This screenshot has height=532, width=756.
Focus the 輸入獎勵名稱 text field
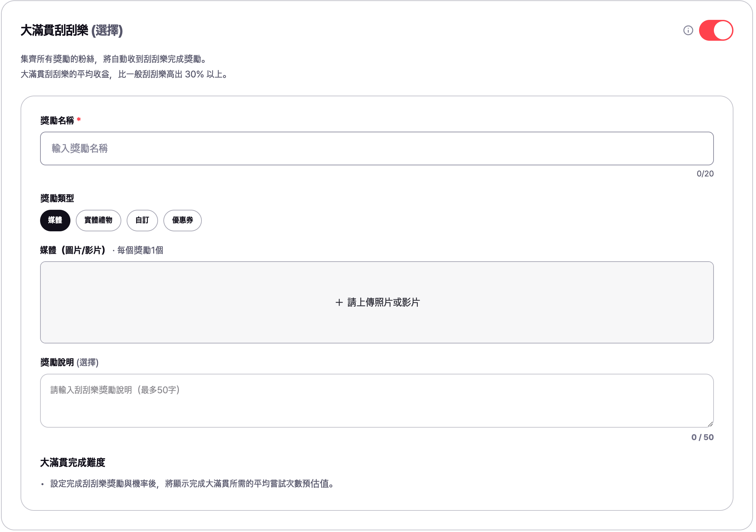tap(377, 148)
